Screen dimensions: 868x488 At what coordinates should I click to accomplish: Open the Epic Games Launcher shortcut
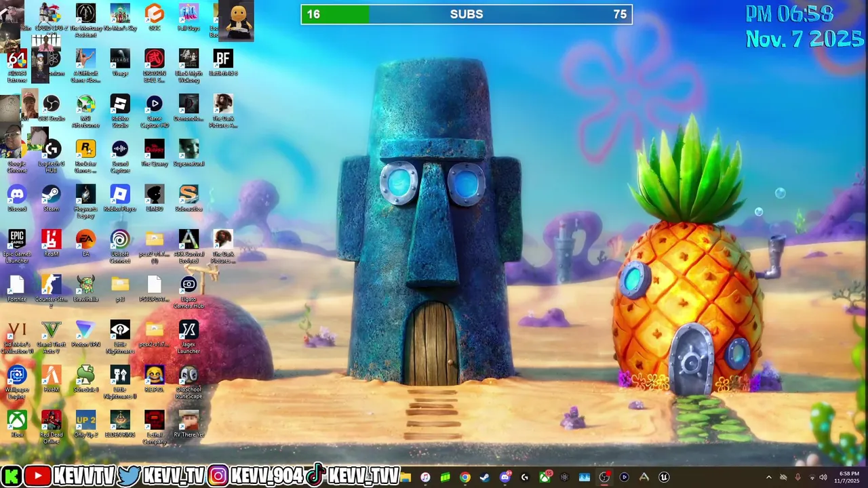click(17, 246)
